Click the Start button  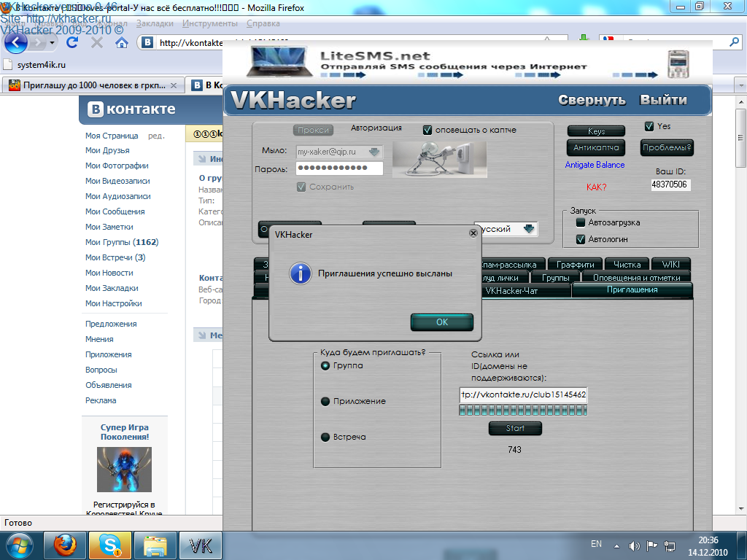pyautogui.click(x=515, y=429)
